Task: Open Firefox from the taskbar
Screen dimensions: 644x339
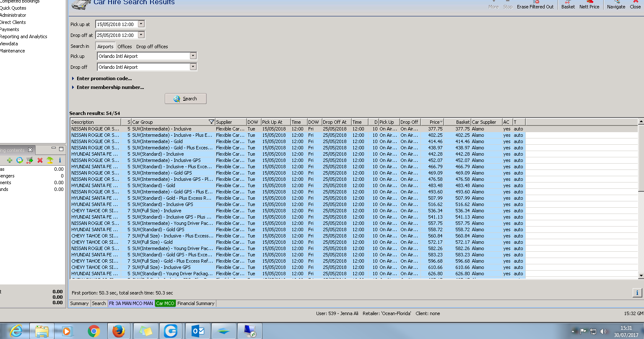Action: (119, 331)
